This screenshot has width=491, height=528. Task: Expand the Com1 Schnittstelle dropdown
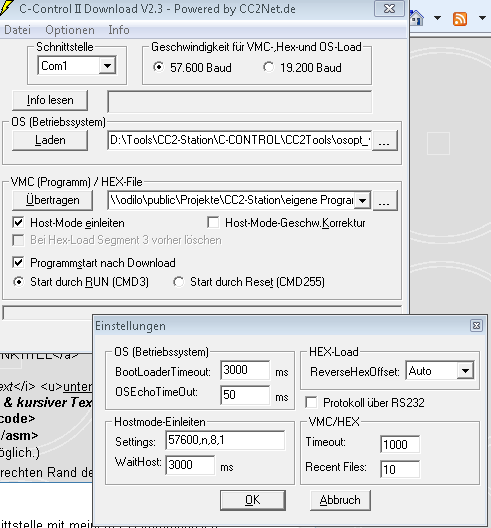point(107,65)
